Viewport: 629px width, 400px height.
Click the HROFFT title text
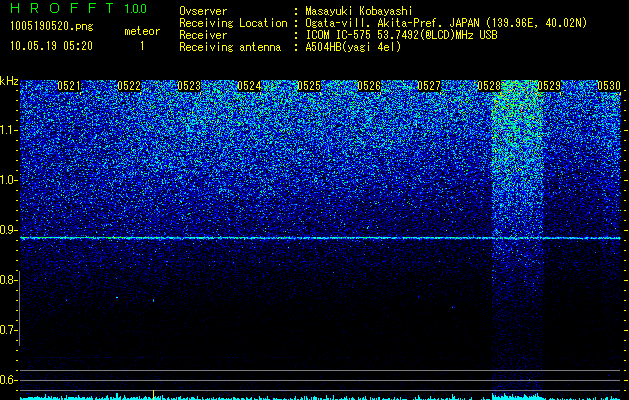coord(62,8)
